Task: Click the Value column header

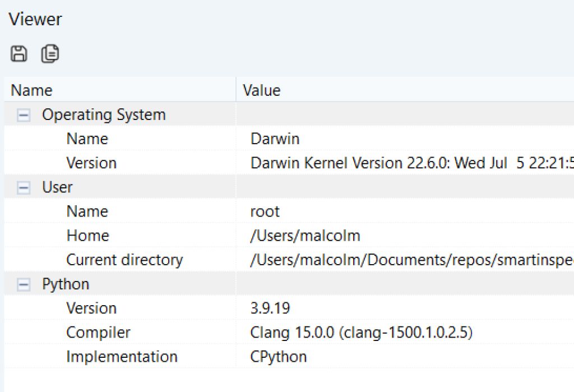Action: coord(262,90)
